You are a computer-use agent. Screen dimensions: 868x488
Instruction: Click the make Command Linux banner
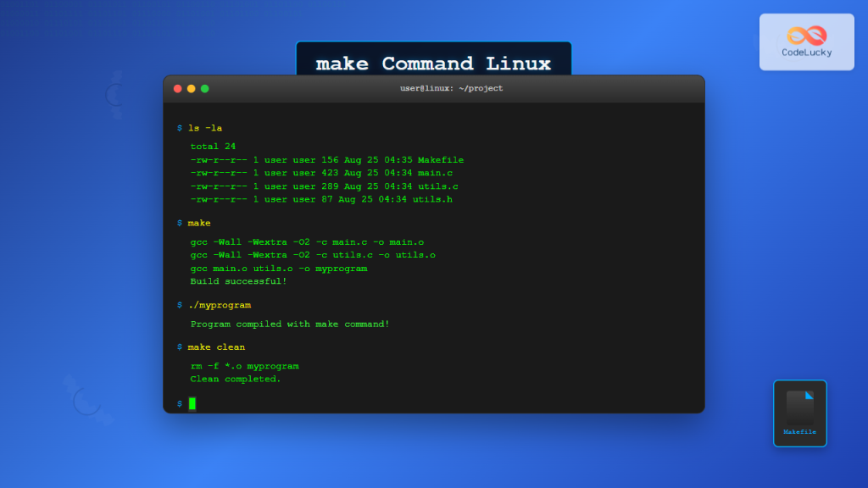click(433, 62)
